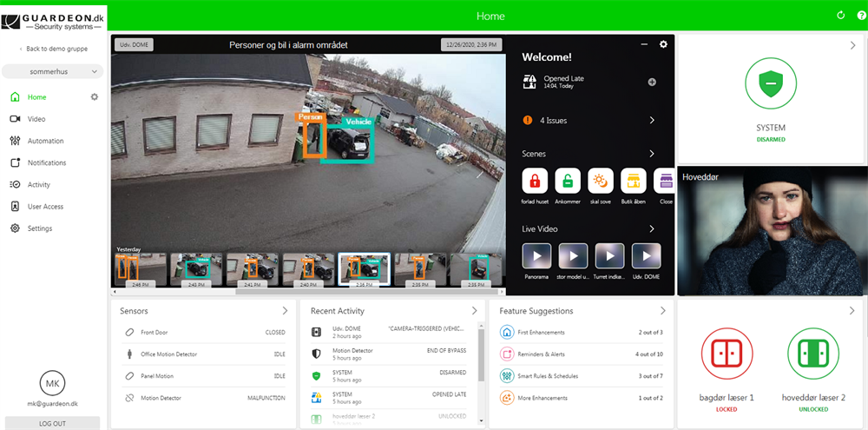This screenshot has height=430, width=868.
Task: Expand the 4 Issues chevron
Action: (x=652, y=120)
